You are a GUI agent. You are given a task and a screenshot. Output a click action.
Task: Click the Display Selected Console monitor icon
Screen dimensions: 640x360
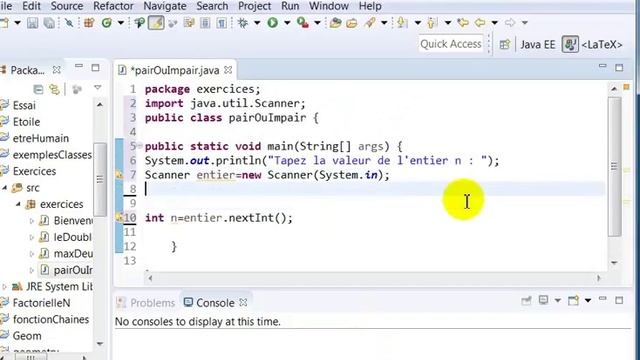pos(543,301)
